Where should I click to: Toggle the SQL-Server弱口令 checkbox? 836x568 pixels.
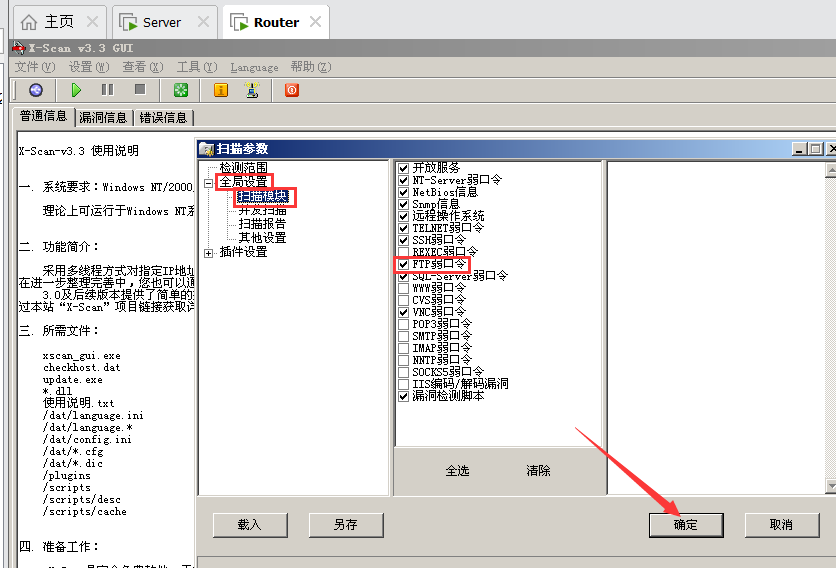tap(404, 276)
